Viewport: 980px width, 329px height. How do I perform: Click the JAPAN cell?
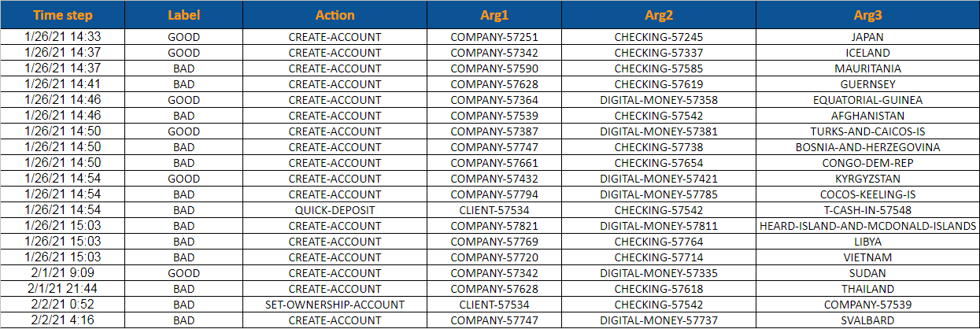[x=867, y=37]
